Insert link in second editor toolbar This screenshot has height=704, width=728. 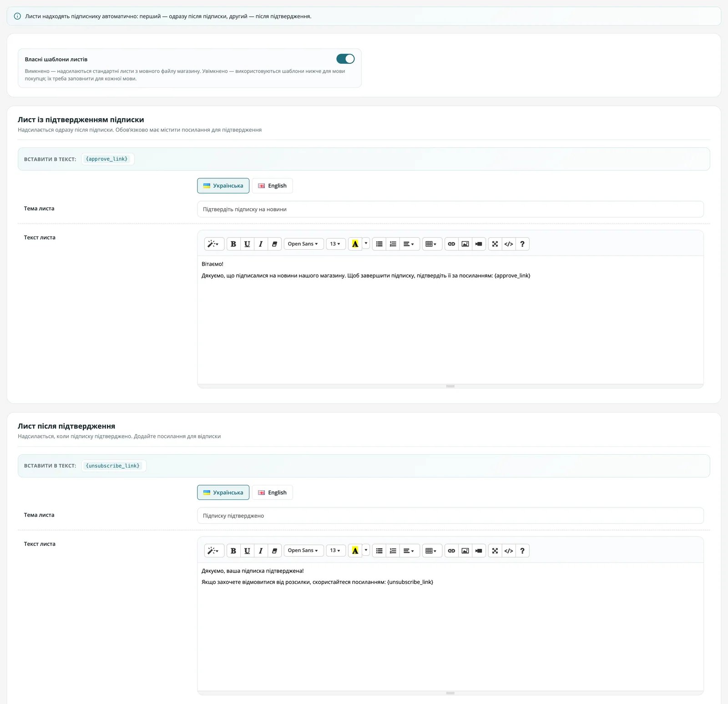coord(451,551)
